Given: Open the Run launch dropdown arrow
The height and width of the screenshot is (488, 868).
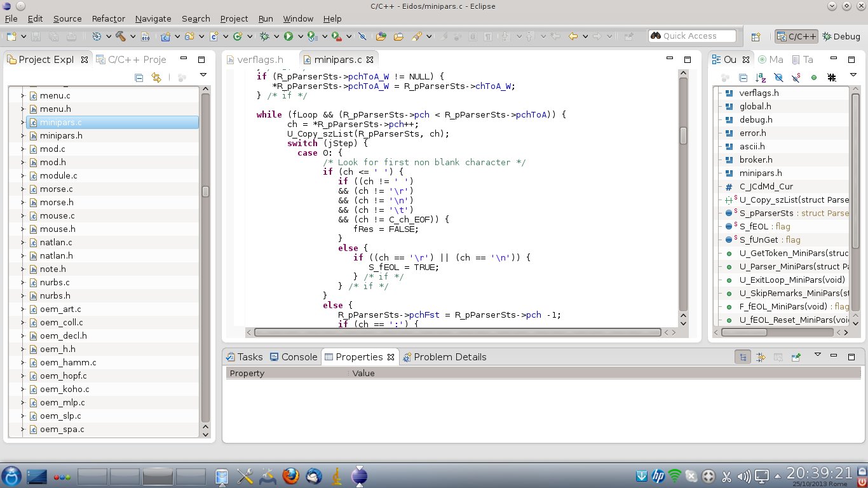Looking at the screenshot, I should pyautogui.click(x=301, y=36).
